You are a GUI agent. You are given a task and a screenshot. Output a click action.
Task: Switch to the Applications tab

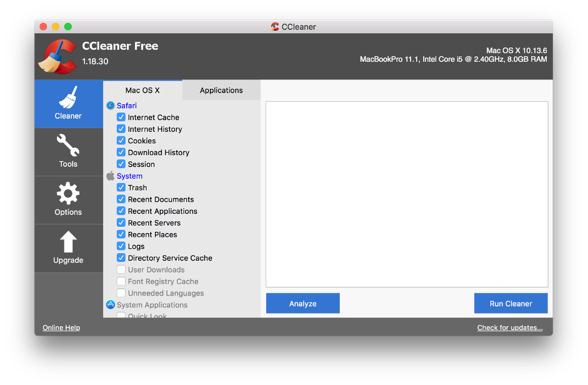(221, 90)
